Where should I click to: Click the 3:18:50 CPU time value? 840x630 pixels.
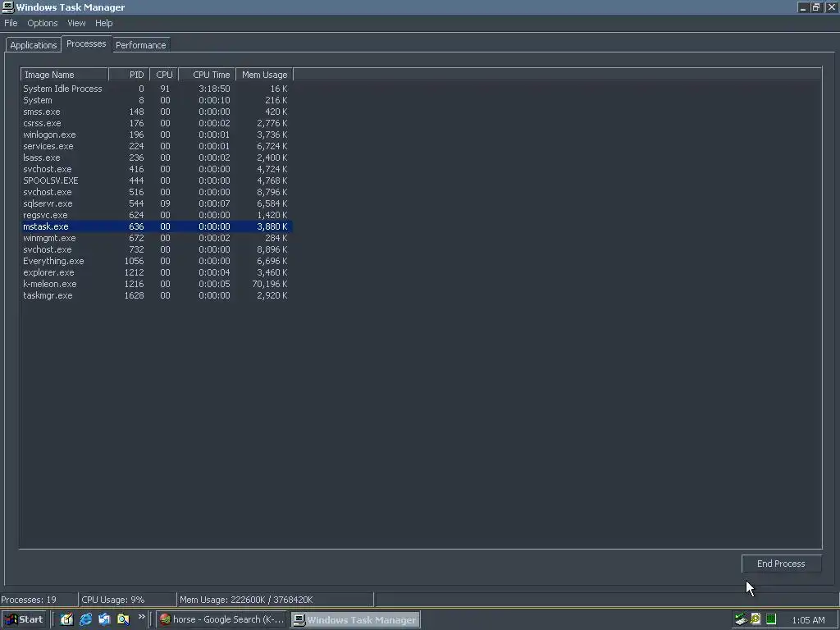[x=214, y=89]
